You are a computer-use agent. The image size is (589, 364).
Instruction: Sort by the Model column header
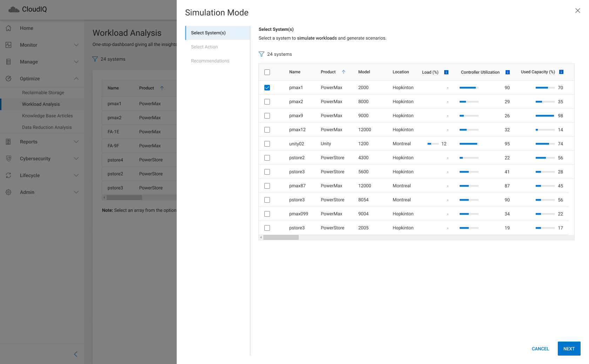[x=364, y=72]
